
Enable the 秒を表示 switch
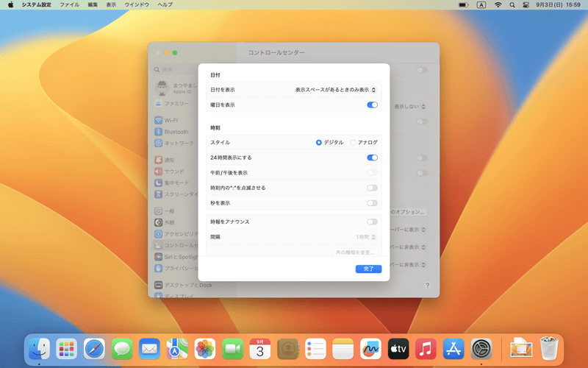372,203
